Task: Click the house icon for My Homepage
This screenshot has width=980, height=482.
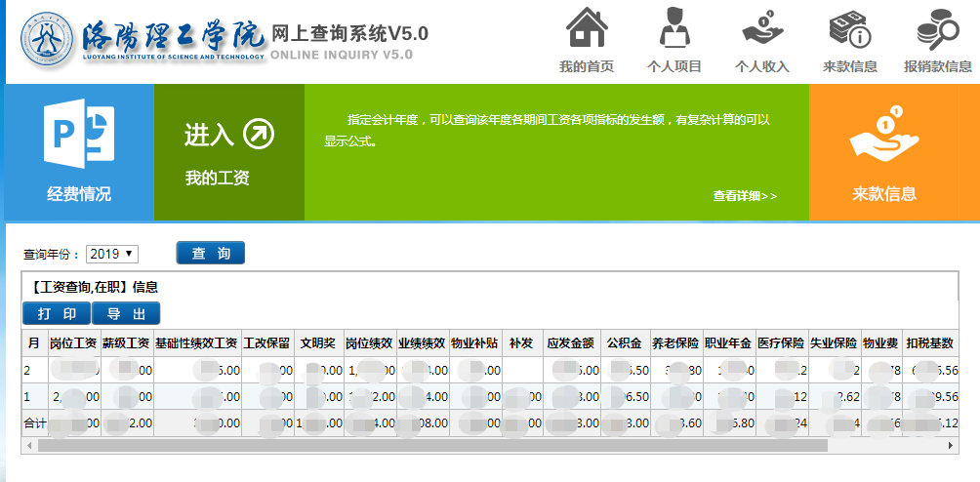Action: (586, 27)
